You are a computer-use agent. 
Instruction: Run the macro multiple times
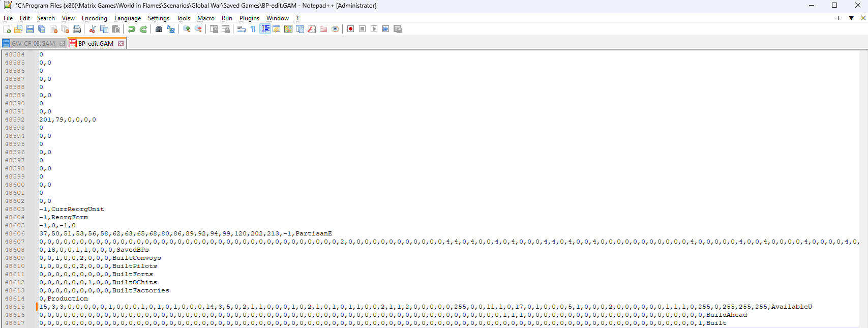(386, 29)
